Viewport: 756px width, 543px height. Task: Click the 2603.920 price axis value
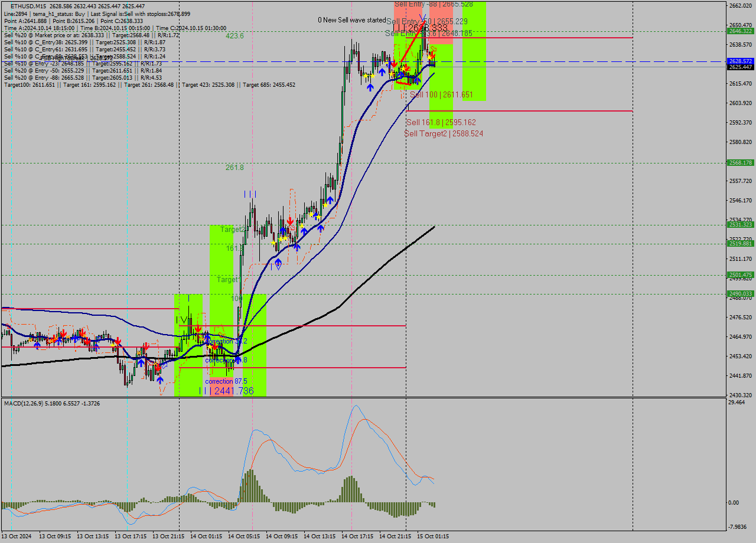click(740, 103)
